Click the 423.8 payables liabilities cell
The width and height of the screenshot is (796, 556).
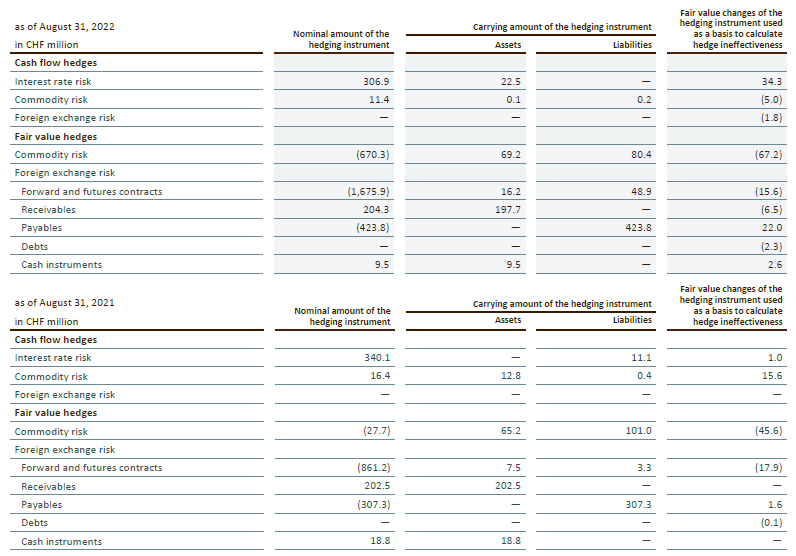click(x=637, y=228)
